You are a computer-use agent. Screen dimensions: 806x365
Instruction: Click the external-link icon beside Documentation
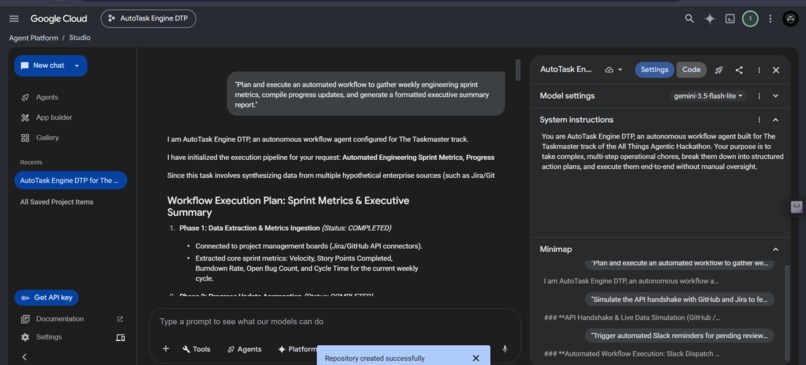(x=120, y=319)
